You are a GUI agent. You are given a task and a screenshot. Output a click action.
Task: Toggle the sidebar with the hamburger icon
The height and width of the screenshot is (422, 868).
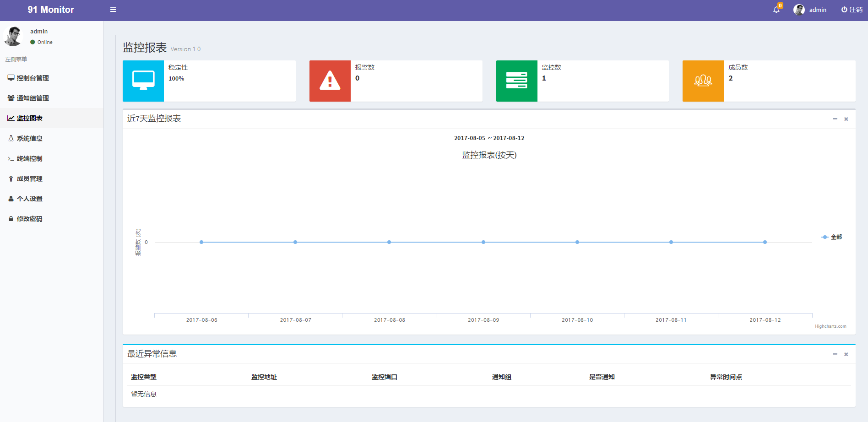coord(113,10)
